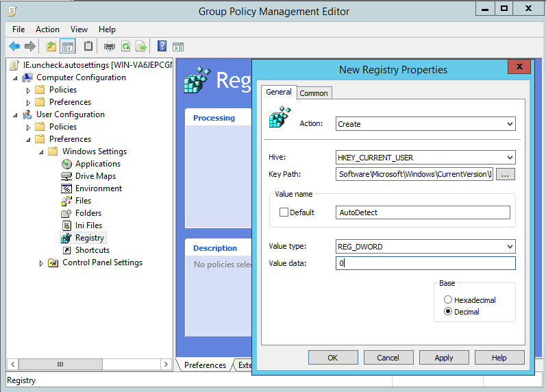Click the Registry tree icon

point(66,238)
